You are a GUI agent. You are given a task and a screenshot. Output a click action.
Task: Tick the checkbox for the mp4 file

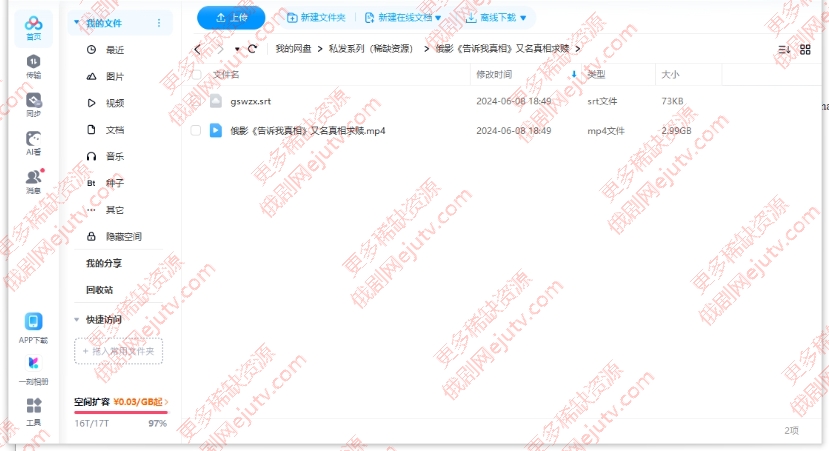click(x=196, y=130)
